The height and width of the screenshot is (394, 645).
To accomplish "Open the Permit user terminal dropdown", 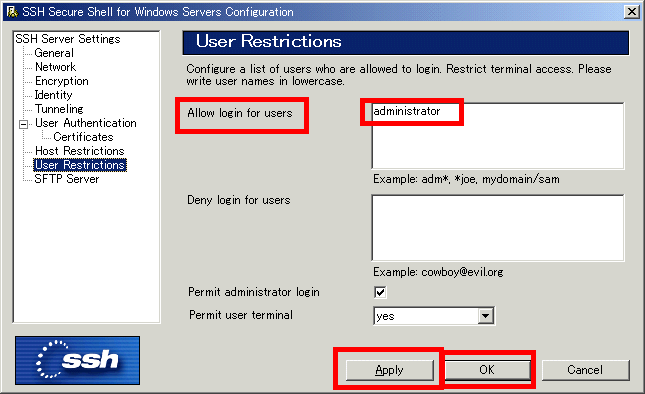I will point(486,316).
